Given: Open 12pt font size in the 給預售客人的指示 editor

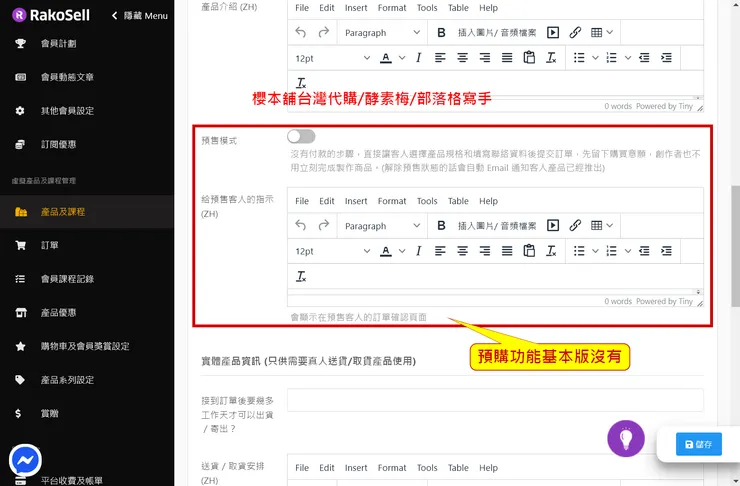Looking at the screenshot, I should (x=332, y=251).
